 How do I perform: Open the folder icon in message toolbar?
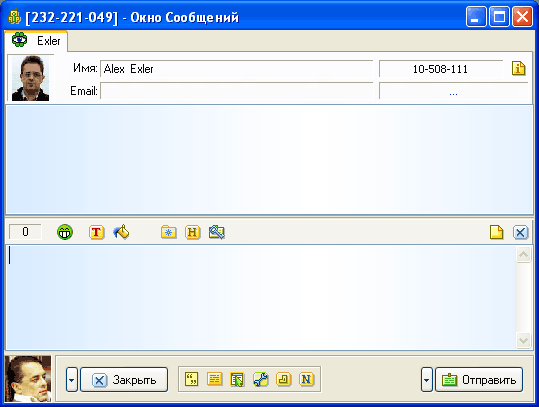168,232
